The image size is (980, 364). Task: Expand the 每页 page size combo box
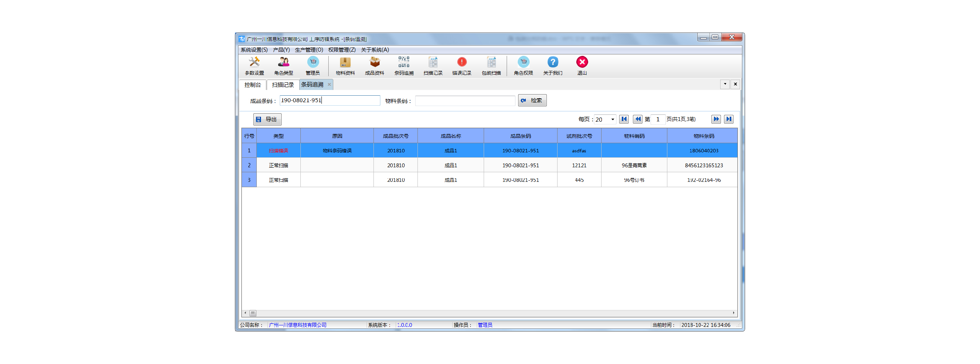tap(613, 119)
